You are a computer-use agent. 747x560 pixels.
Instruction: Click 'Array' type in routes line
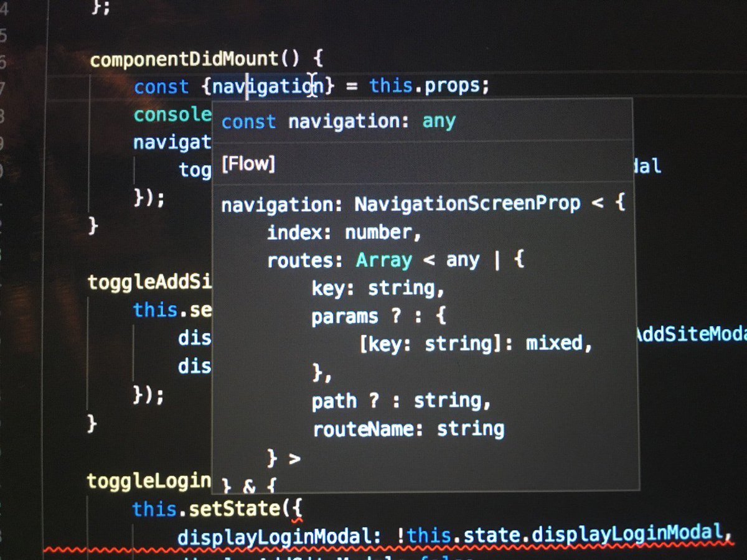coord(384,260)
